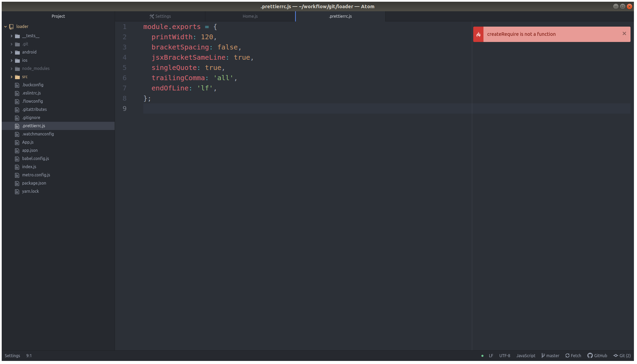Click the green status dot in the status bar
The width and height of the screenshot is (637, 364).
(x=482, y=355)
